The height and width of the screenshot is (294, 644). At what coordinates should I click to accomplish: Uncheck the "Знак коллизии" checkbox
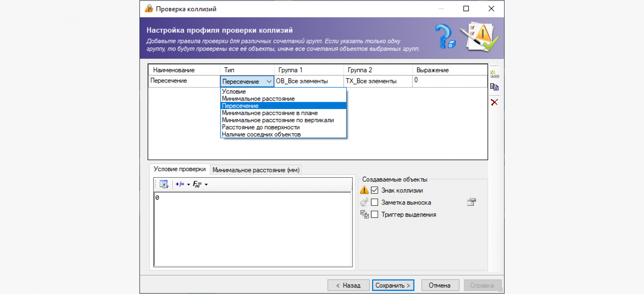click(x=375, y=190)
